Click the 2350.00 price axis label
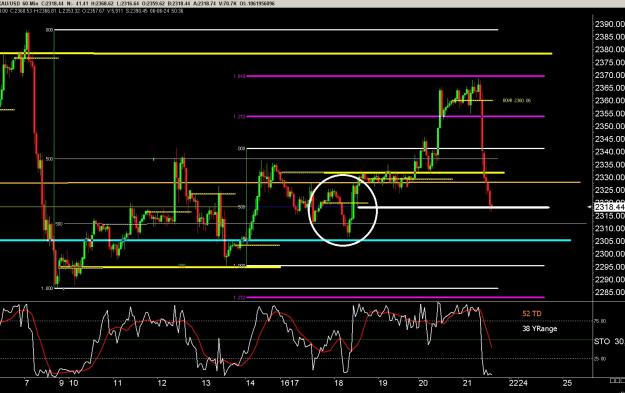Image resolution: width=625 pixels, height=393 pixels. pos(609,126)
